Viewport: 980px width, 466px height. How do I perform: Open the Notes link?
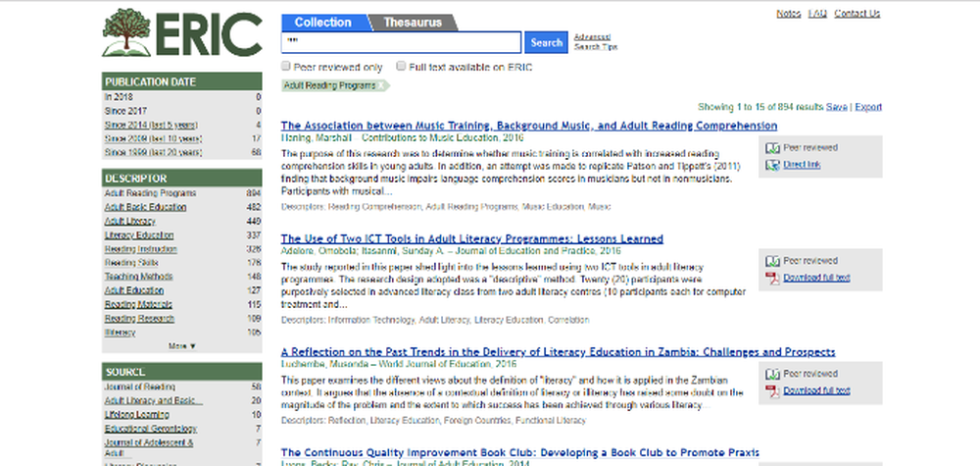point(789,13)
